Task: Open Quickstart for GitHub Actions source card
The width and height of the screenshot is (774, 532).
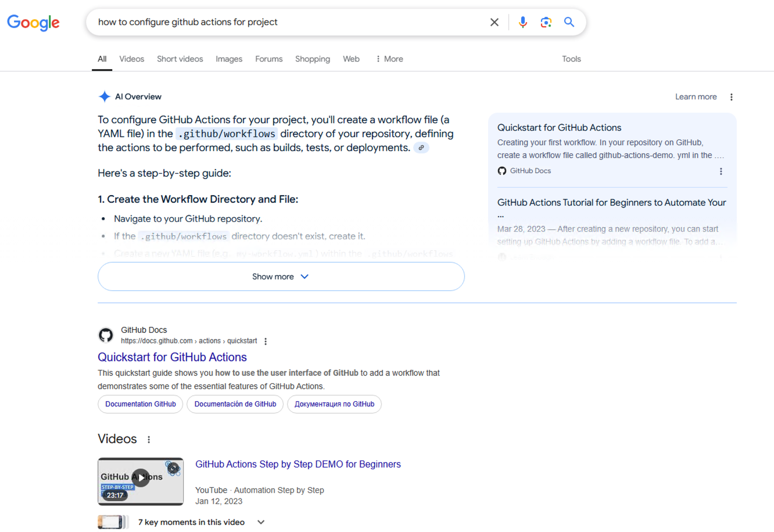Action: 612,149
